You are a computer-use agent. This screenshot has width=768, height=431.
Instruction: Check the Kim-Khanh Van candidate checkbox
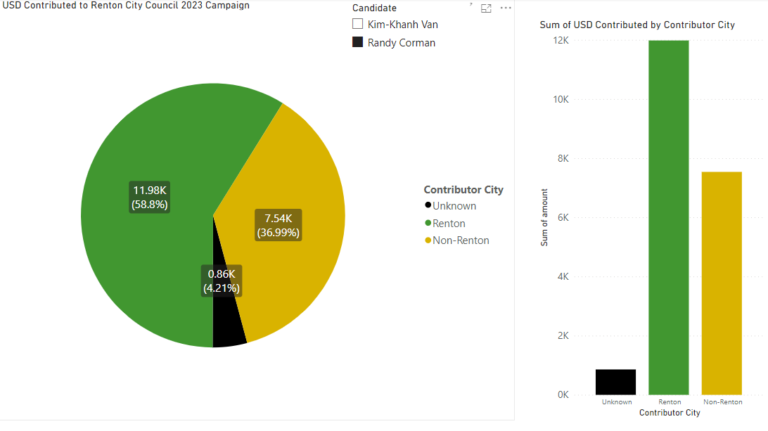[x=358, y=23]
